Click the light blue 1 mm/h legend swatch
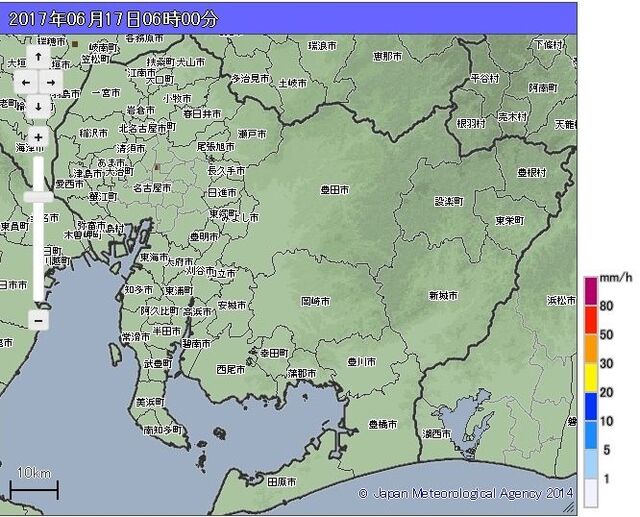This screenshot has height=517, width=640. point(591,464)
